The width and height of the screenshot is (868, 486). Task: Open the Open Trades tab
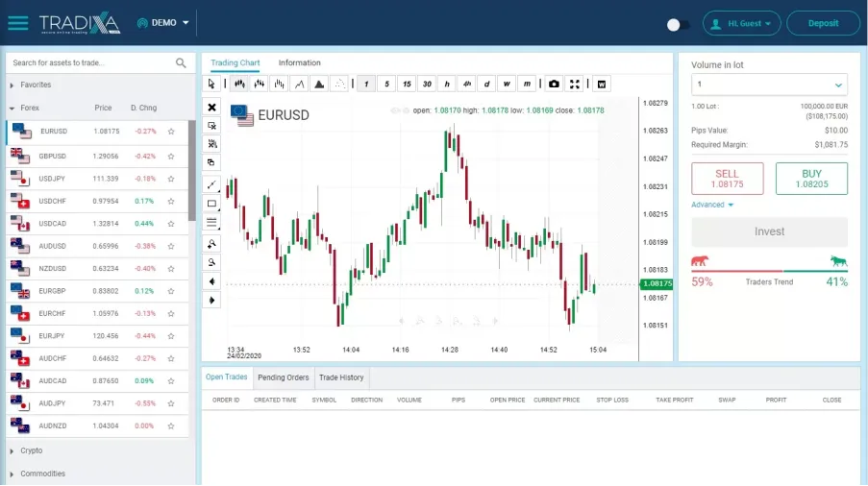pos(227,377)
